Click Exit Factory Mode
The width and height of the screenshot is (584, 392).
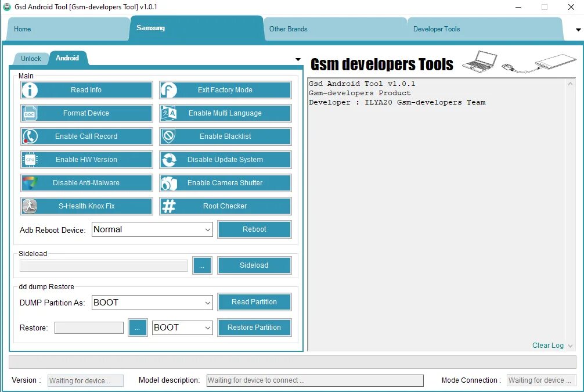(225, 90)
